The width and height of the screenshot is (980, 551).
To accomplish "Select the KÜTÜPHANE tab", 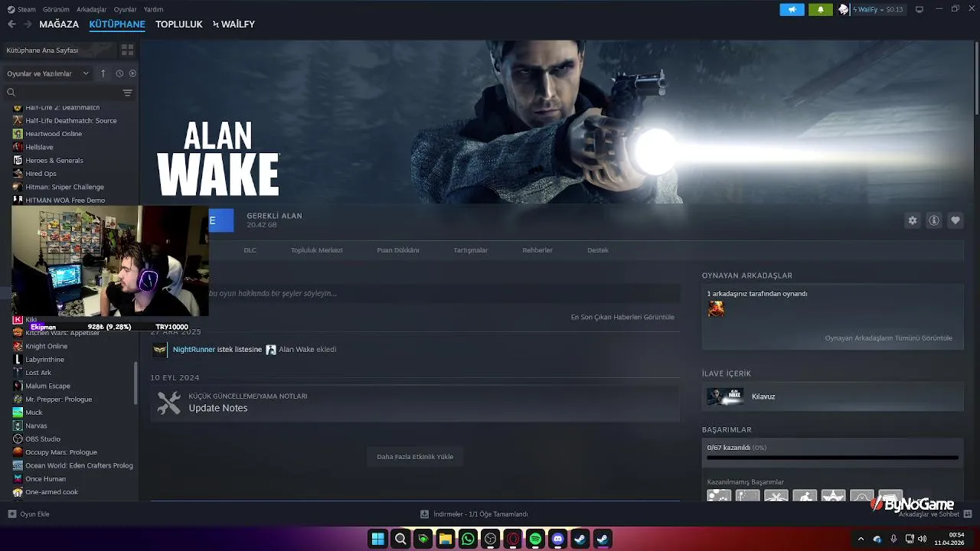I will [x=117, y=24].
